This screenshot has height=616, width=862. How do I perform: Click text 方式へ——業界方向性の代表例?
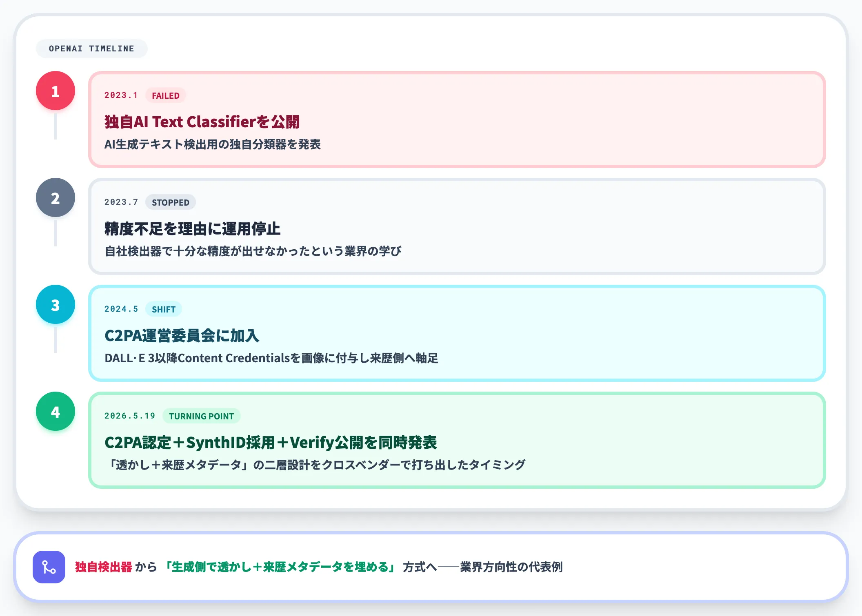pos(483,567)
